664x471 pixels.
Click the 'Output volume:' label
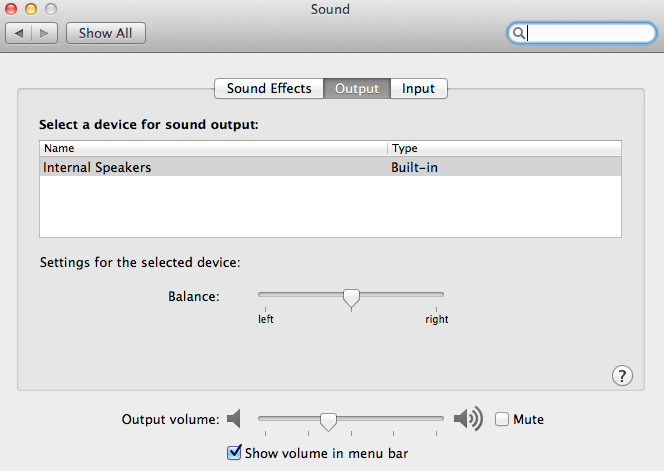(x=170, y=419)
